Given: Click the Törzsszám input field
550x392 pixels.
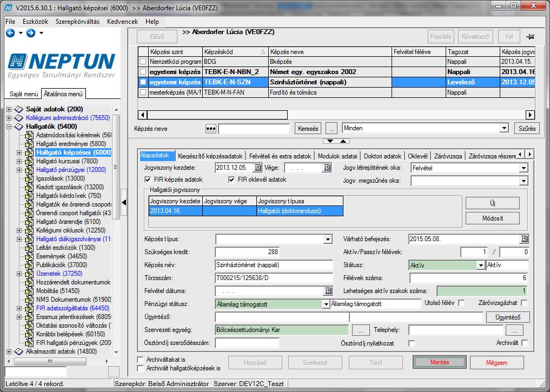Looking at the screenshot, I should 274,278.
